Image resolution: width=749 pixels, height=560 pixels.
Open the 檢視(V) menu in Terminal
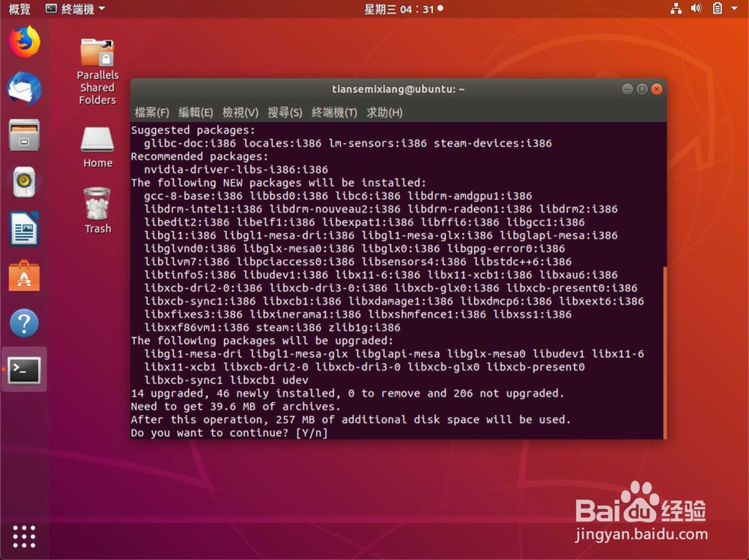click(239, 112)
